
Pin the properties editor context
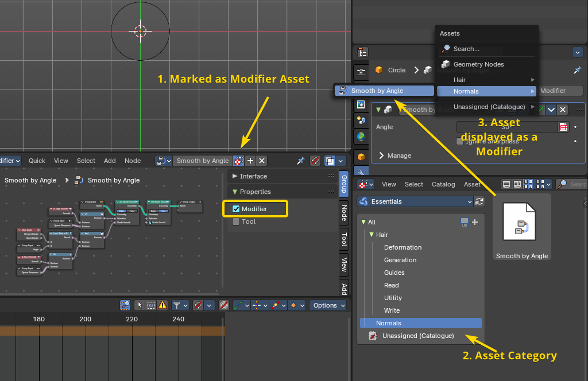[x=577, y=70]
